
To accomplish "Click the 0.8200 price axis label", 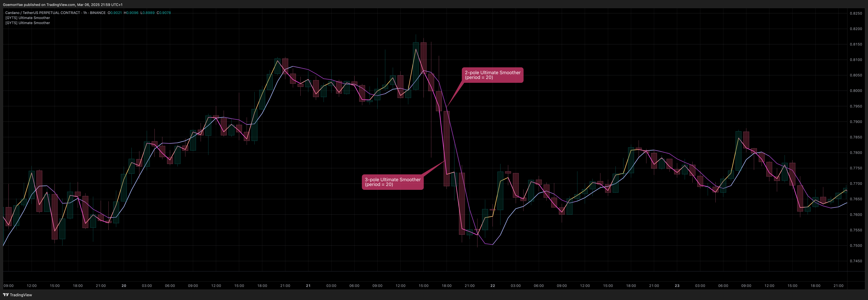I will point(856,29).
